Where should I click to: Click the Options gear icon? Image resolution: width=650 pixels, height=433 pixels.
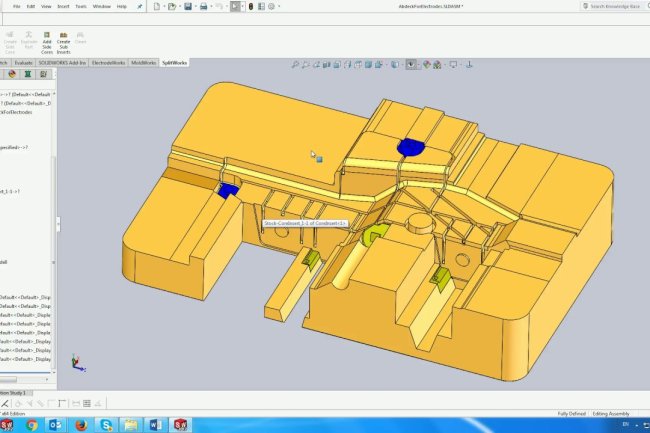(x=272, y=6)
